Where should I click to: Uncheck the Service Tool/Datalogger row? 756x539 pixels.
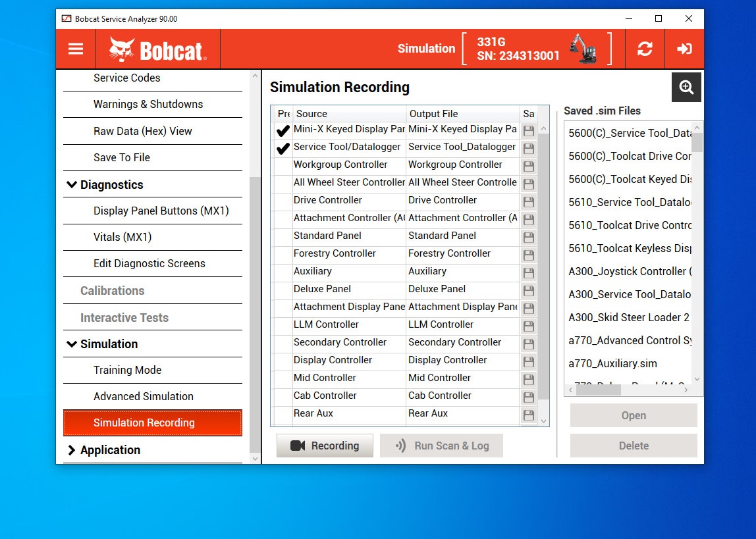(283, 148)
